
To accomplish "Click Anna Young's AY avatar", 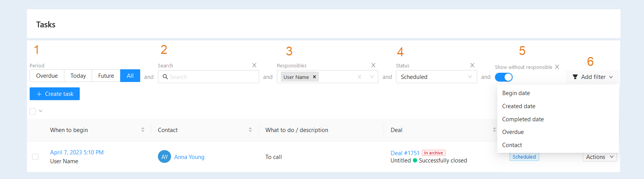I will [x=164, y=157].
